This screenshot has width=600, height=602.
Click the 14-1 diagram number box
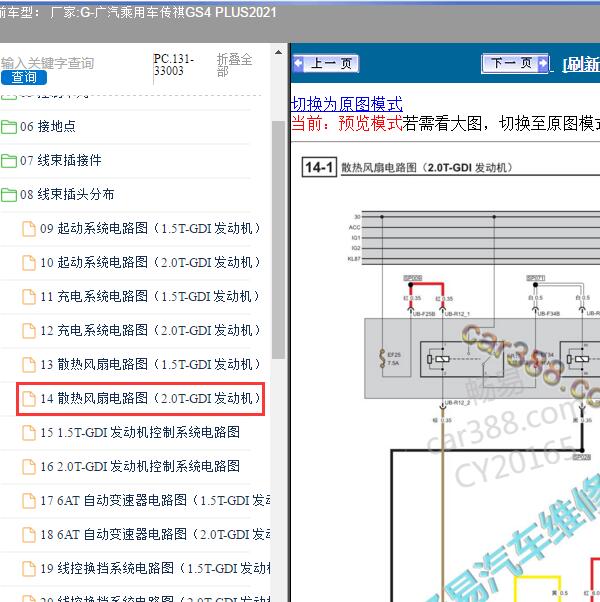[x=319, y=167]
